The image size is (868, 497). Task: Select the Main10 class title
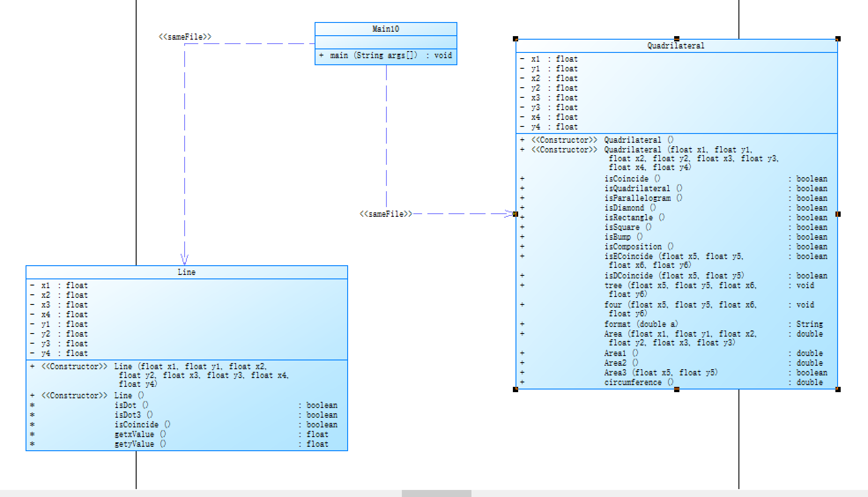(386, 29)
